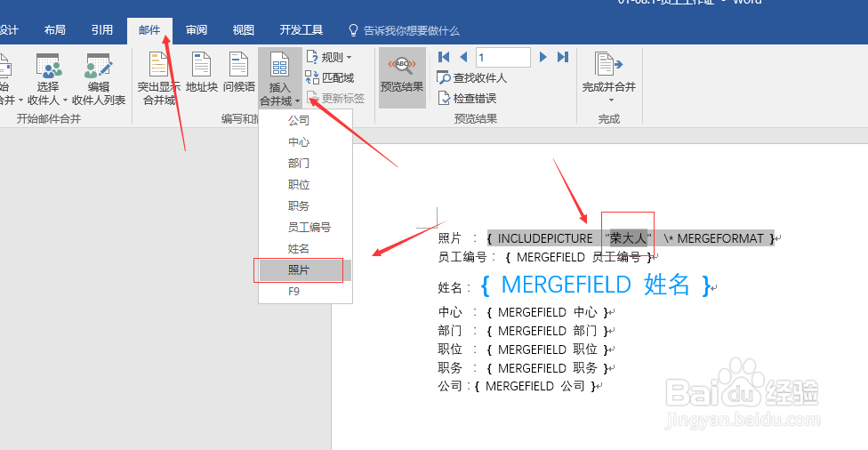Screen dimensions: 868x450
Task: Select 照片 from merge field list
Action: (306, 270)
